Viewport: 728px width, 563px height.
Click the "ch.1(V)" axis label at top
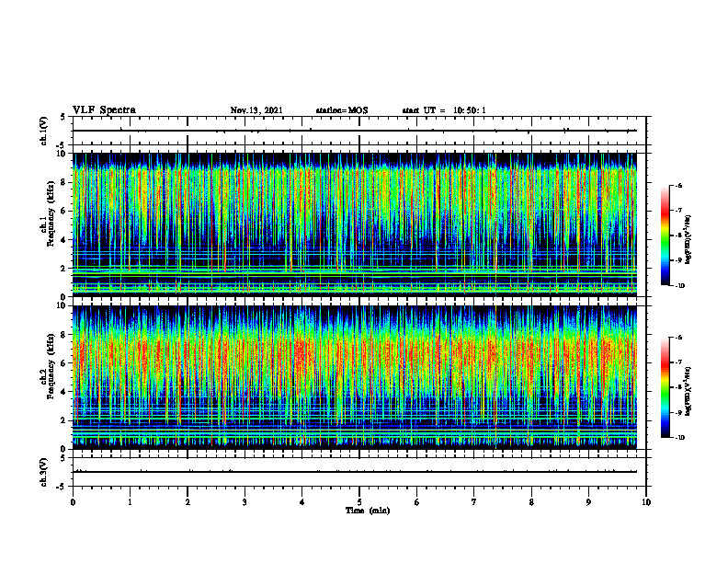pos(43,131)
